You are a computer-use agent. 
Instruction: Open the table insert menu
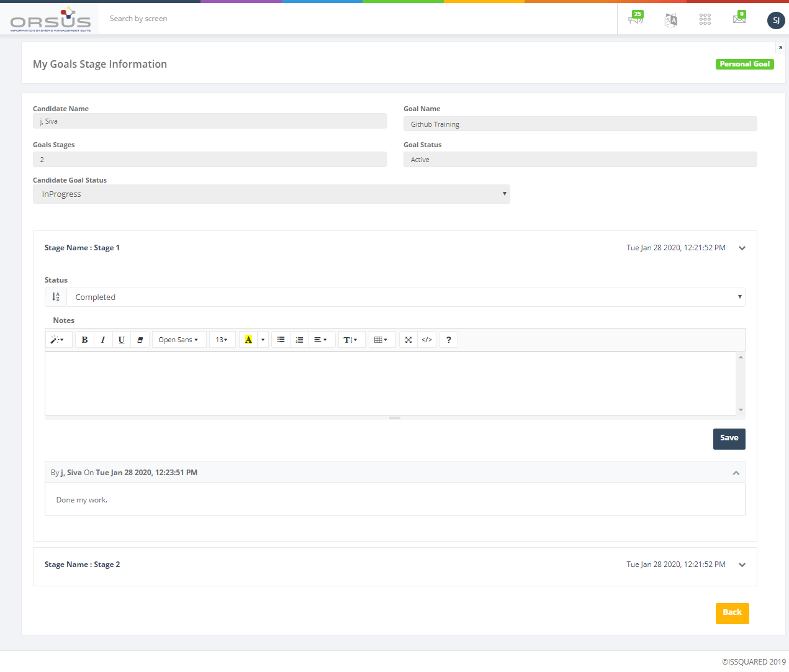(381, 340)
